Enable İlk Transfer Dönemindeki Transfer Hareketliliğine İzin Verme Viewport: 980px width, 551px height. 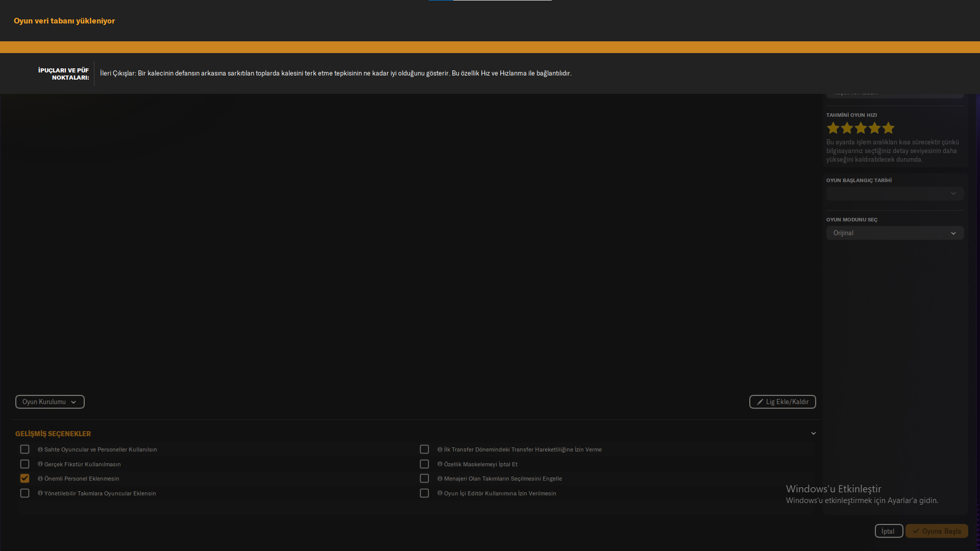[x=424, y=449]
